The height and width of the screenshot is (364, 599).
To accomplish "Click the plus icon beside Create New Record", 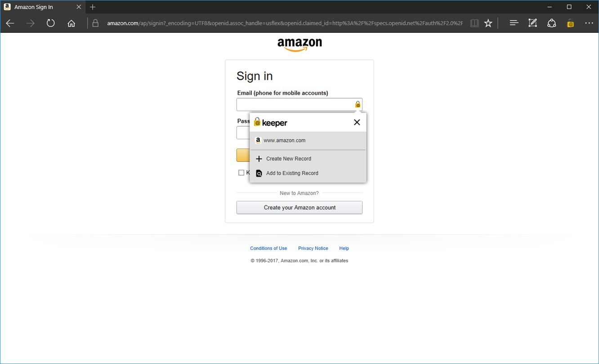I will [x=259, y=159].
